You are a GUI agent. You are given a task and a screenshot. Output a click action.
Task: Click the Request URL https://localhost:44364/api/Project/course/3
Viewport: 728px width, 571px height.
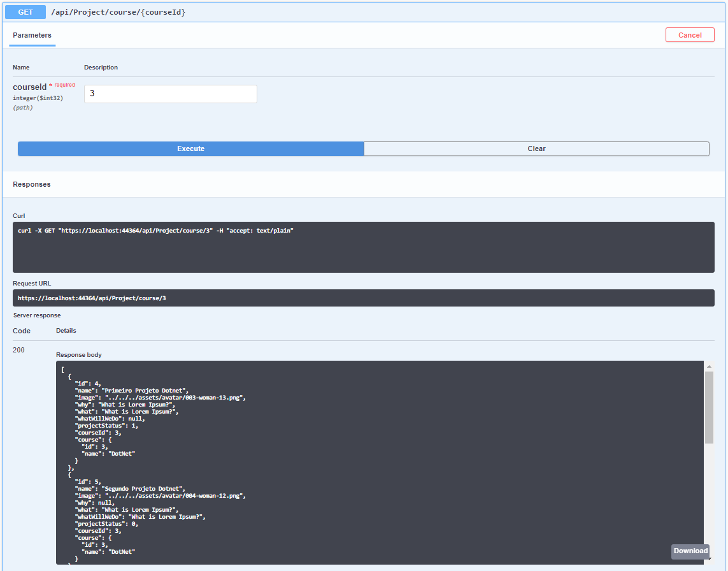(92, 298)
